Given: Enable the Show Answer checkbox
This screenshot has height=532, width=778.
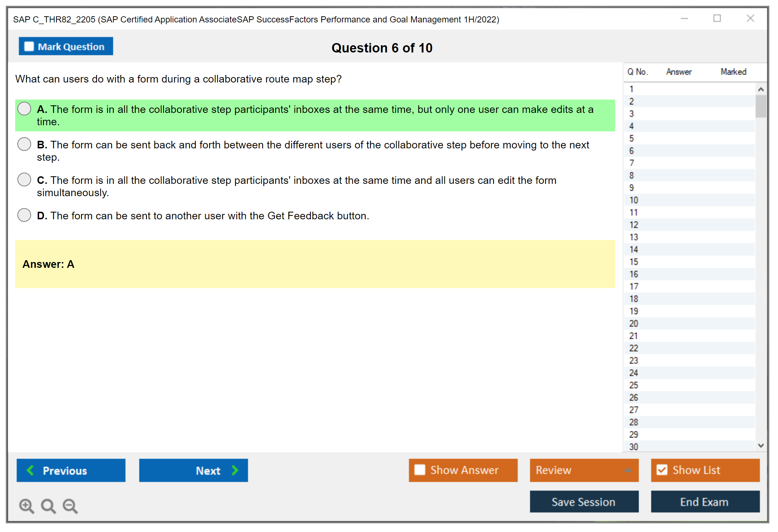Looking at the screenshot, I should (420, 470).
